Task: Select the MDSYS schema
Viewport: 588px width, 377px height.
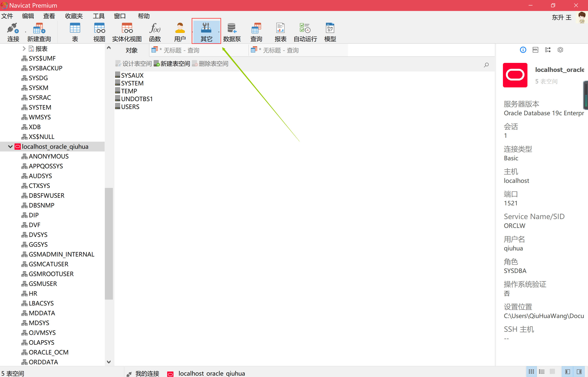Action: click(x=35, y=323)
